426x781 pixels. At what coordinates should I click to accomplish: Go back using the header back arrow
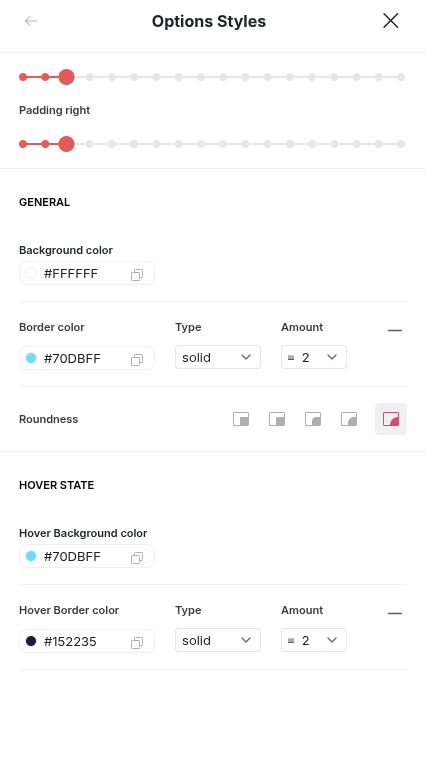tap(31, 21)
